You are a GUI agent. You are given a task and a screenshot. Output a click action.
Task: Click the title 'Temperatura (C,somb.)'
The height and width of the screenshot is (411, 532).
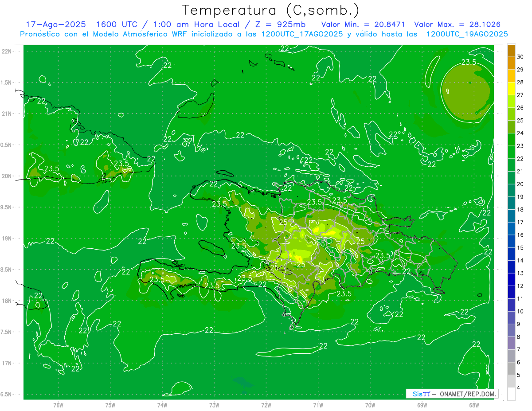click(x=270, y=10)
